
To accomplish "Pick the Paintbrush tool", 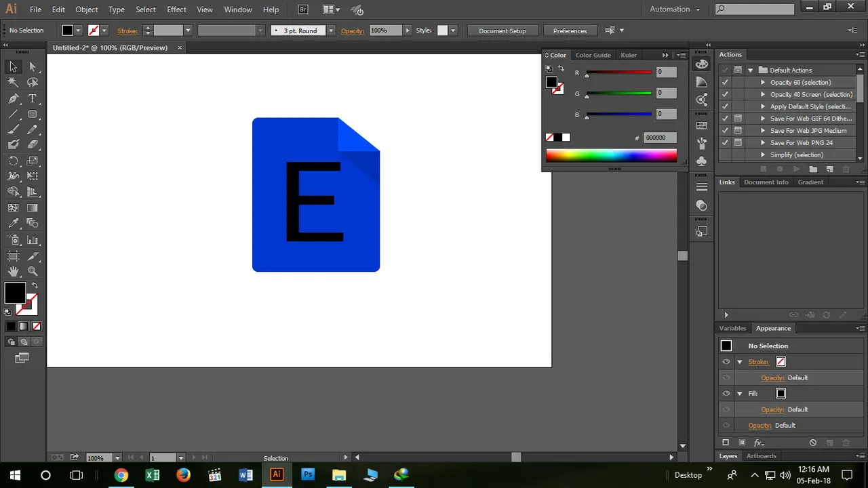I will coord(13,129).
